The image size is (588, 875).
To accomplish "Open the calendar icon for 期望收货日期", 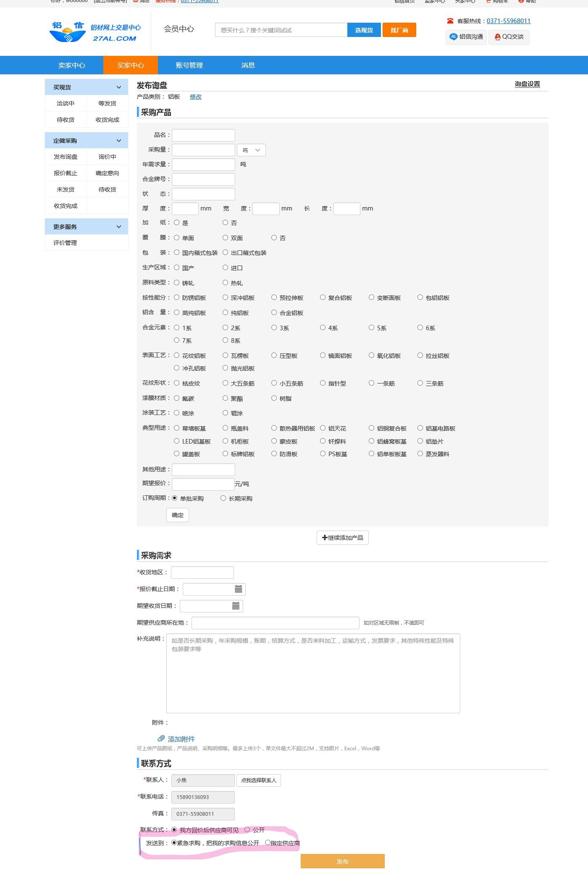I will coord(236,606).
